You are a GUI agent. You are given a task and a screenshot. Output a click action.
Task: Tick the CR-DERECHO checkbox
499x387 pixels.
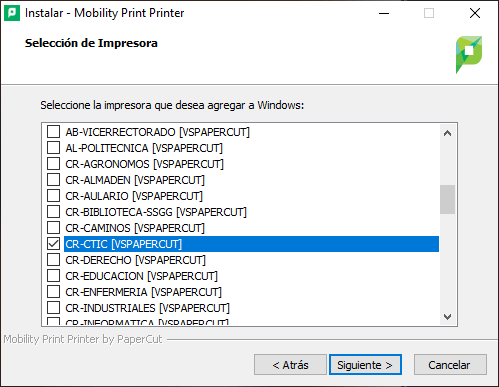53,260
